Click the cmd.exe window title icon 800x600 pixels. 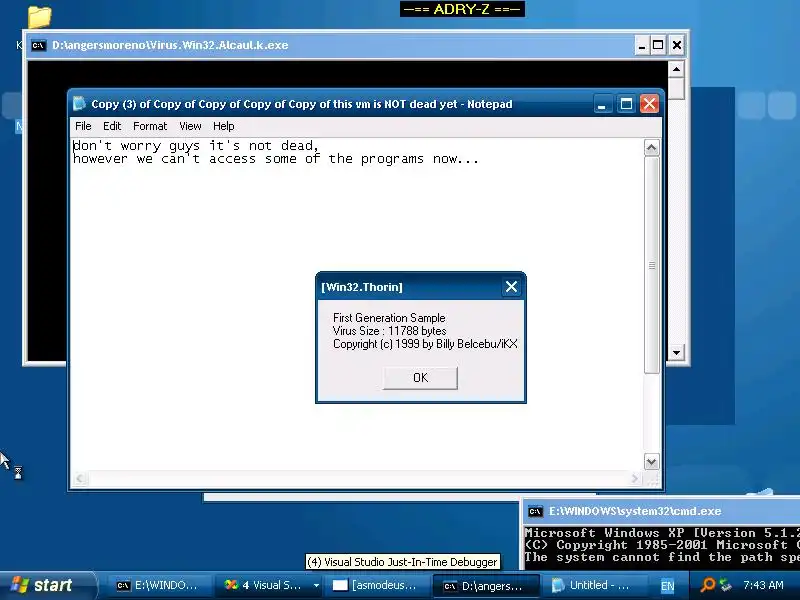535,511
